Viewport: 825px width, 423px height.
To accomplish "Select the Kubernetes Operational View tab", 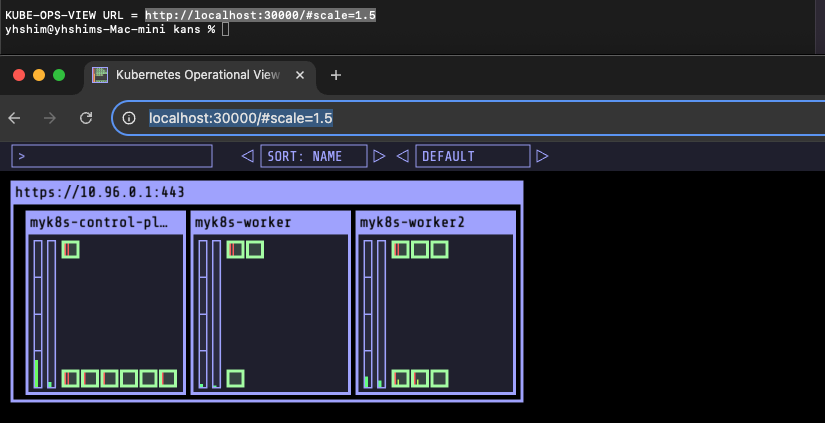I will click(200, 75).
